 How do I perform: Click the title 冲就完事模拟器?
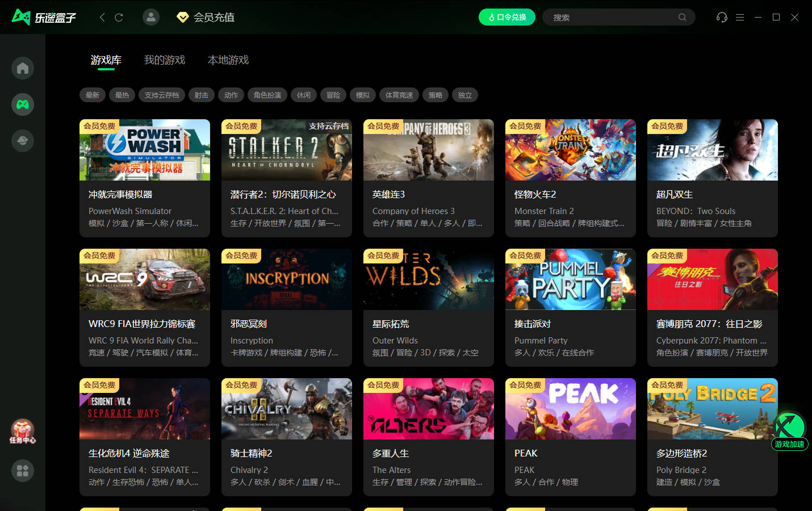120,195
